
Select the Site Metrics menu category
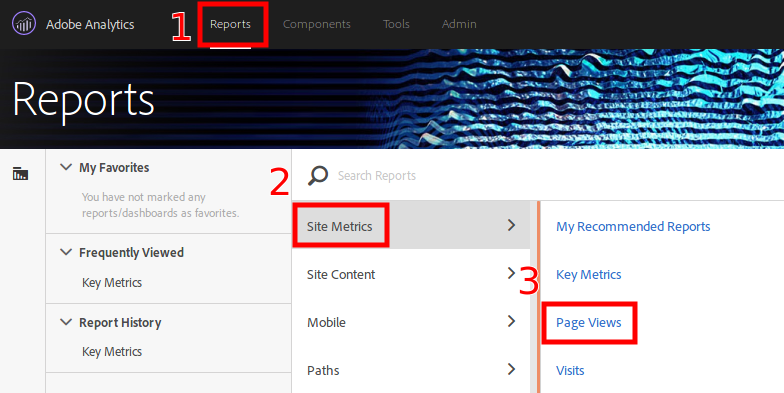point(411,226)
